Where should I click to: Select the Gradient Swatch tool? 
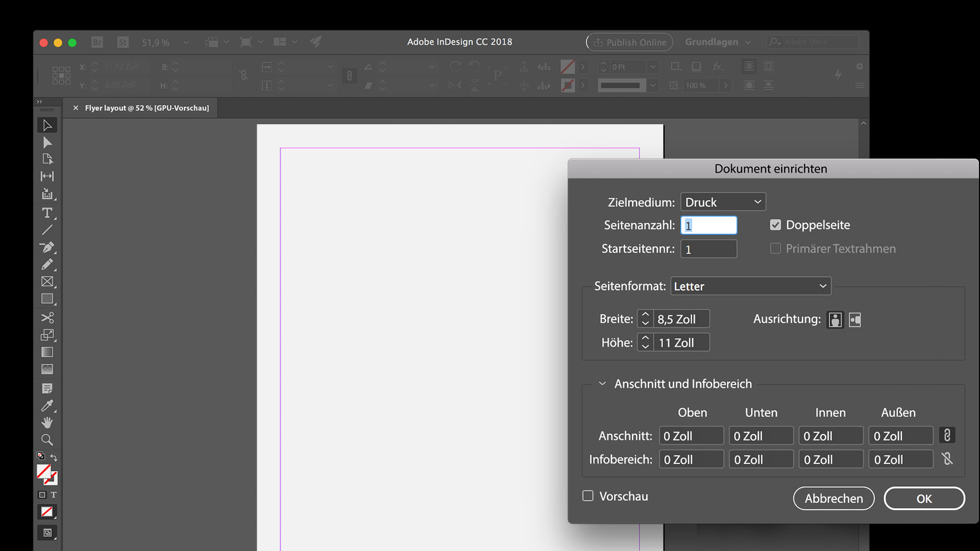(x=47, y=352)
